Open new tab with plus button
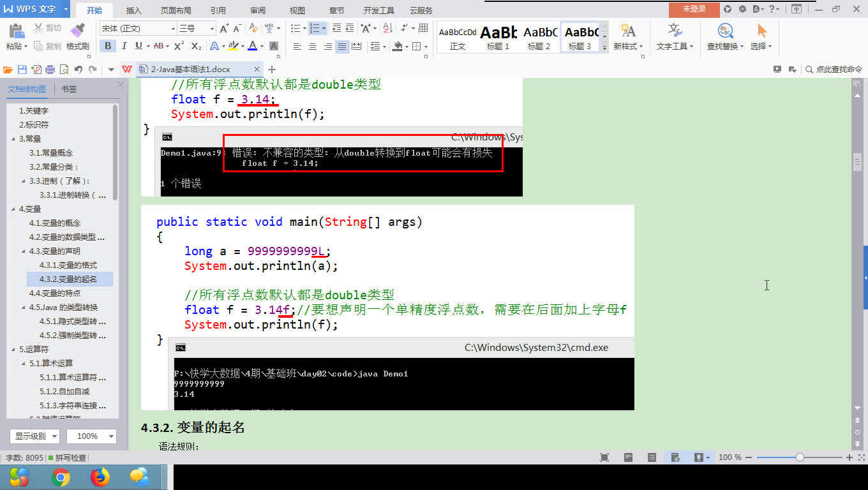The height and width of the screenshot is (490, 868). [272, 70]
